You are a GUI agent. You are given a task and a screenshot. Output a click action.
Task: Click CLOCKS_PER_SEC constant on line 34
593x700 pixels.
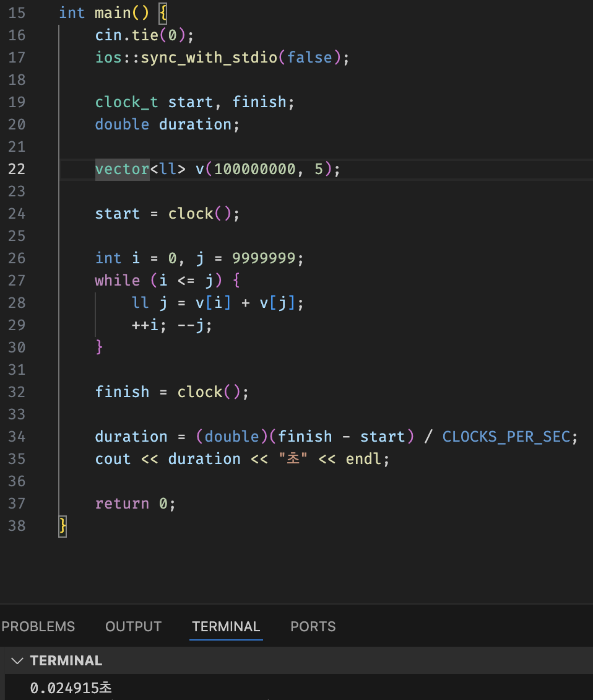pyautogui.click(x=507, y=437)
